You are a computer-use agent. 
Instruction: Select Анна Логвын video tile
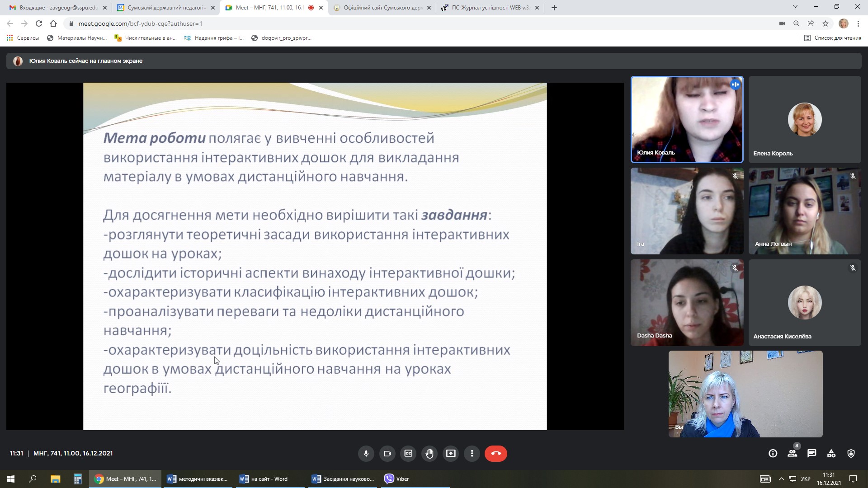point(805,211)
